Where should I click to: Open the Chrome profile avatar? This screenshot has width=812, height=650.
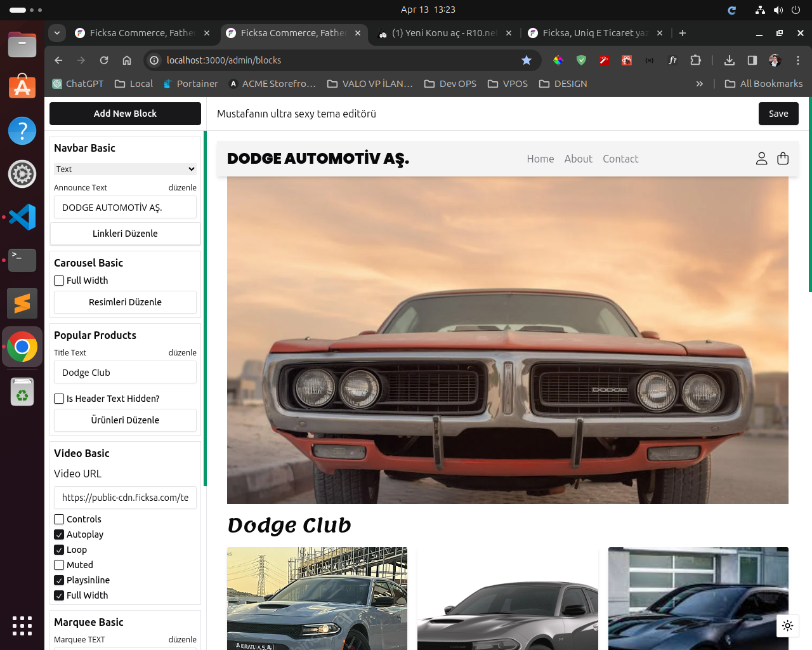[x=775, y=60]
